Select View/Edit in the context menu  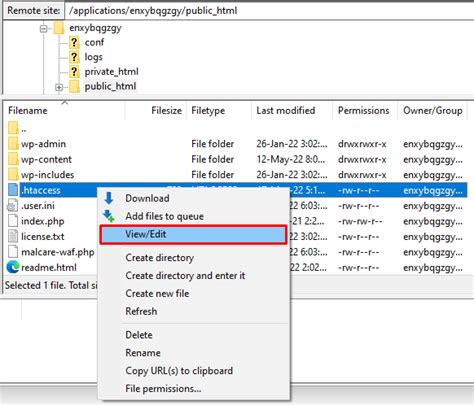point(193,234)
